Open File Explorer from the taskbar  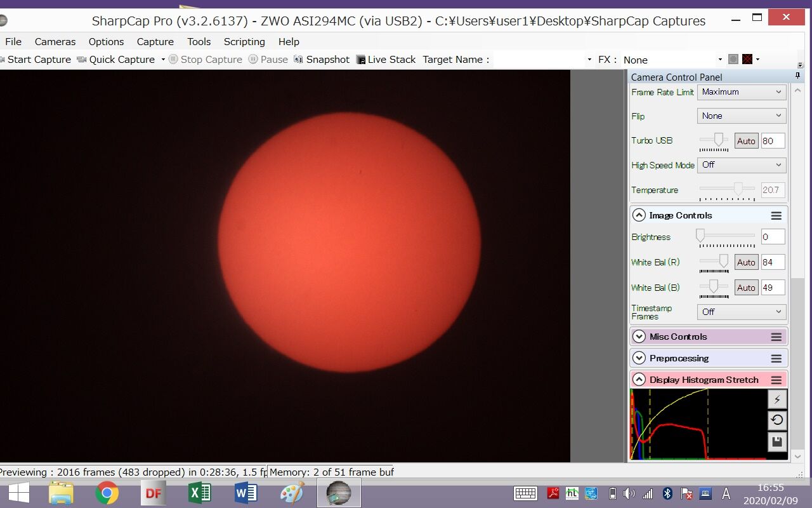62,493
